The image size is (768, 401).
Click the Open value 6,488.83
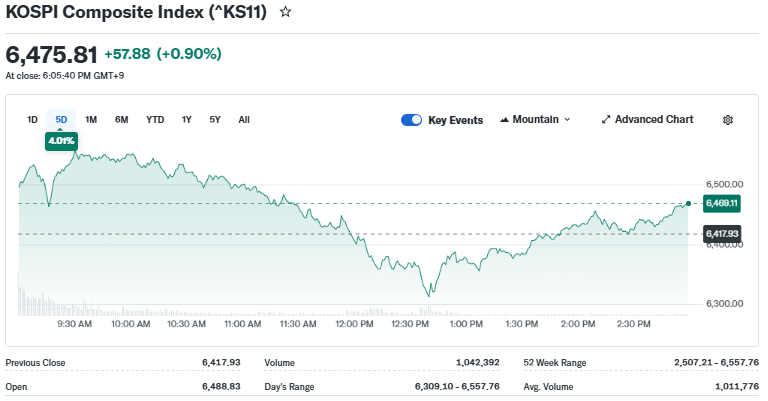coord(221,386)
